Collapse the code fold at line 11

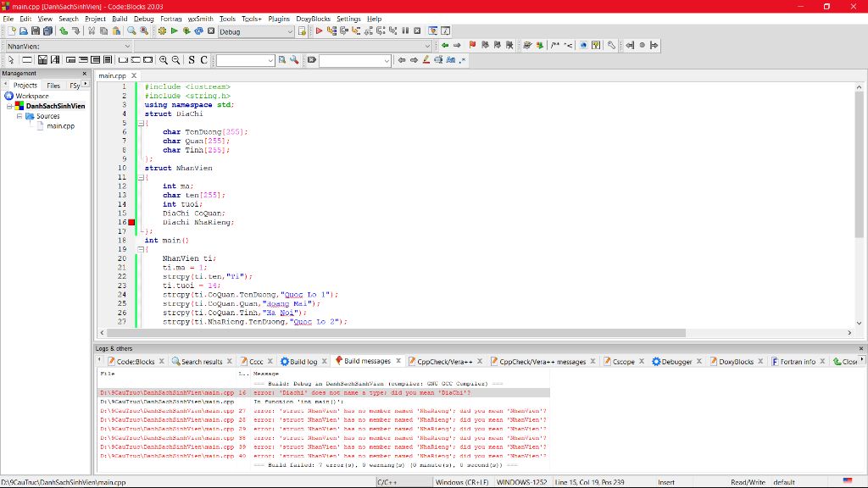pos(141,177)
